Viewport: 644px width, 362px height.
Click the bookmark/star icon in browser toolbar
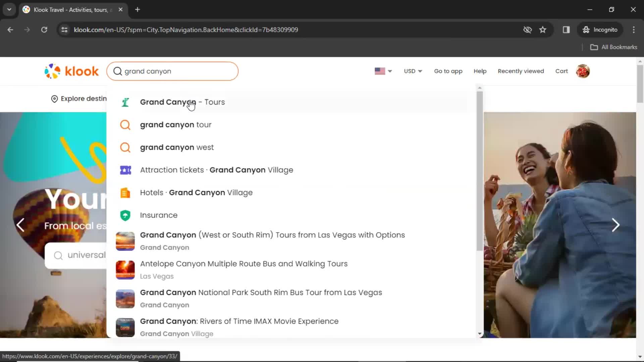coord(543,29)
